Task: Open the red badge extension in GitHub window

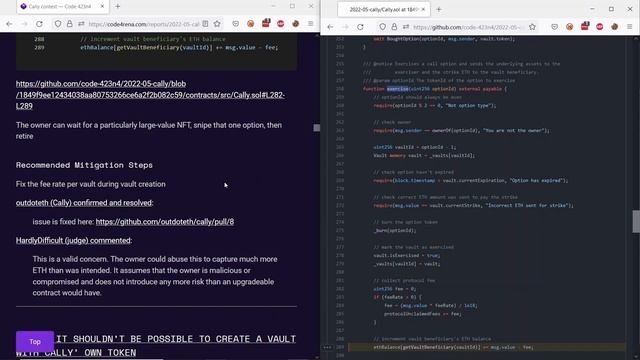Action: point(584,26)
